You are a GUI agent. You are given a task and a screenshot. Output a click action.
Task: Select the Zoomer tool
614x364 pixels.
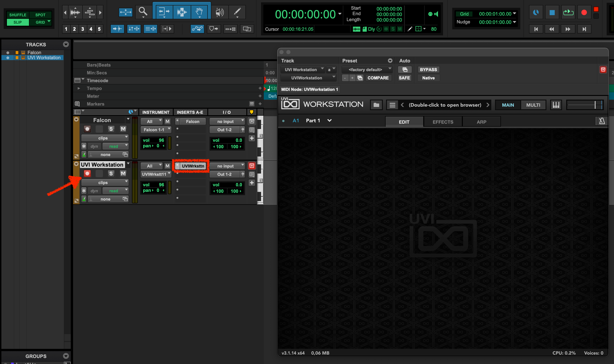[x=143, y=11]
